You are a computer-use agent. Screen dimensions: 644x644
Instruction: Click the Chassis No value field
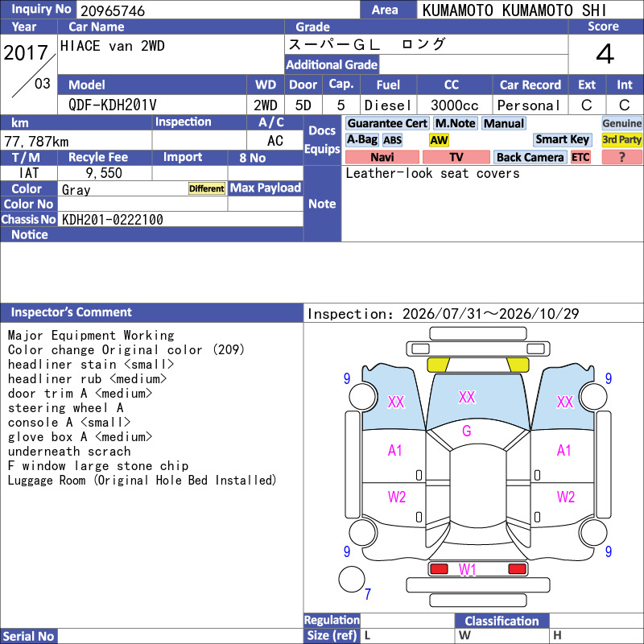(180, 220)
